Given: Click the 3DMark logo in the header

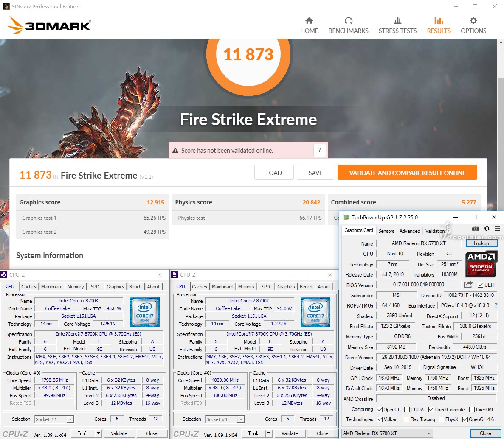Looking at the screenshot, I should pos(49,25).
